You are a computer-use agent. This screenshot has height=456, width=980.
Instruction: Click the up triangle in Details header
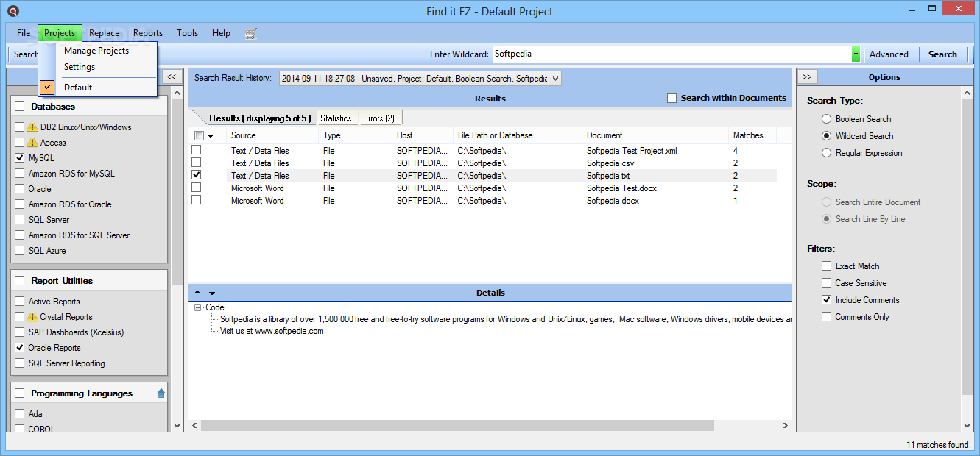[197, 293]
